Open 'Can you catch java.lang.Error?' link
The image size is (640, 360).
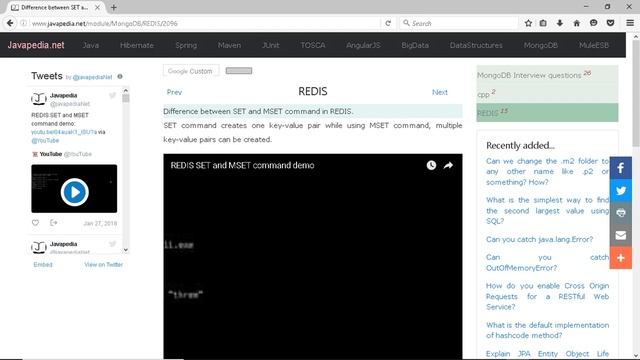tap(539, 239)
